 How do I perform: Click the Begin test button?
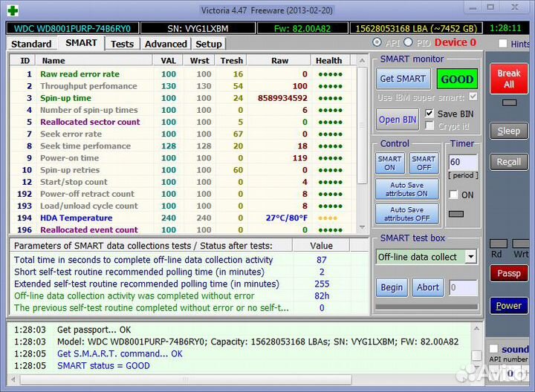pos(392,287)
